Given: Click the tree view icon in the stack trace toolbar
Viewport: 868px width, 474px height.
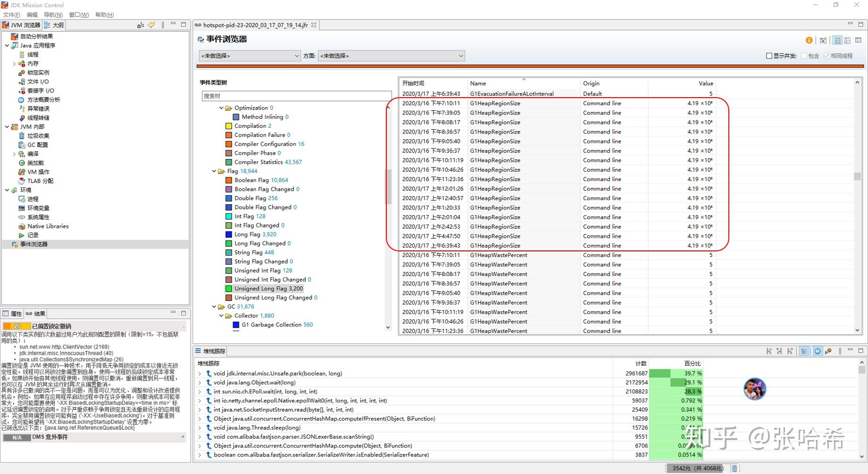Looking at the screenshot, I should (804, 351).
